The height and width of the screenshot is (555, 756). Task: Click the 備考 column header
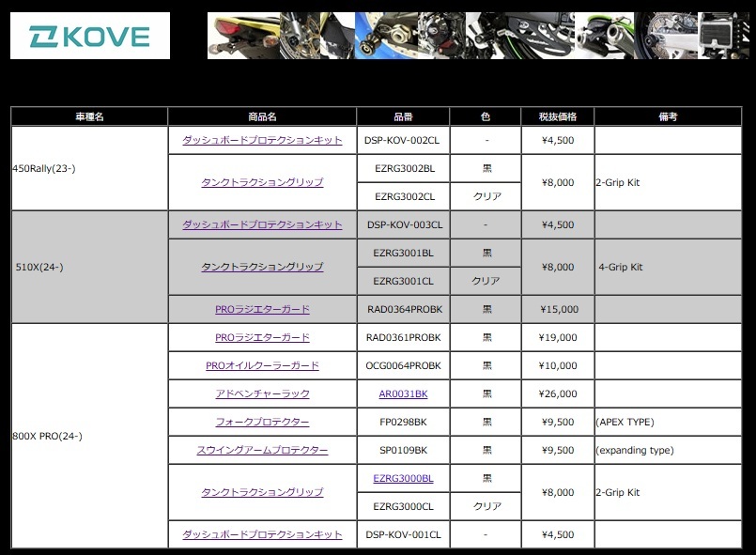(668, 116)
